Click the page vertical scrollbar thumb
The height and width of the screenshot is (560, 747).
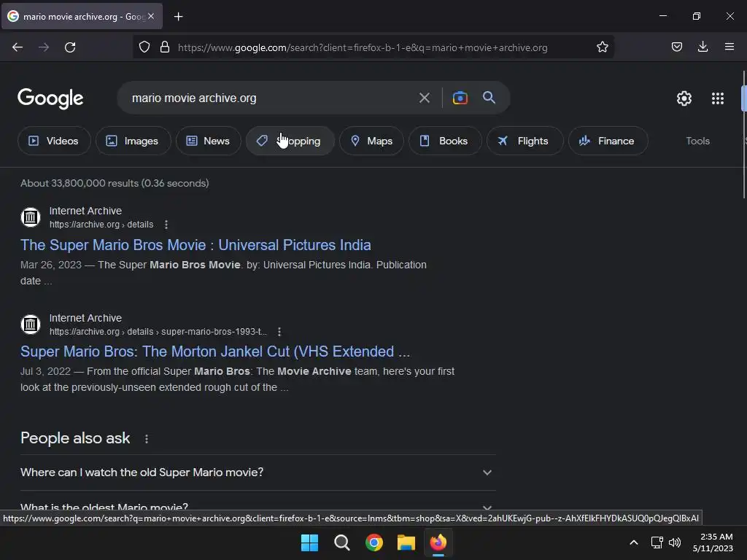743,134
